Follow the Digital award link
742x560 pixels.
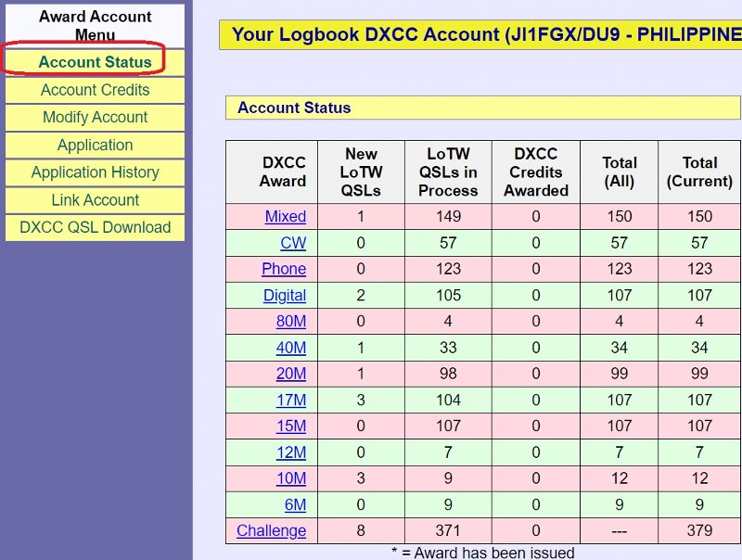point(285,296)
